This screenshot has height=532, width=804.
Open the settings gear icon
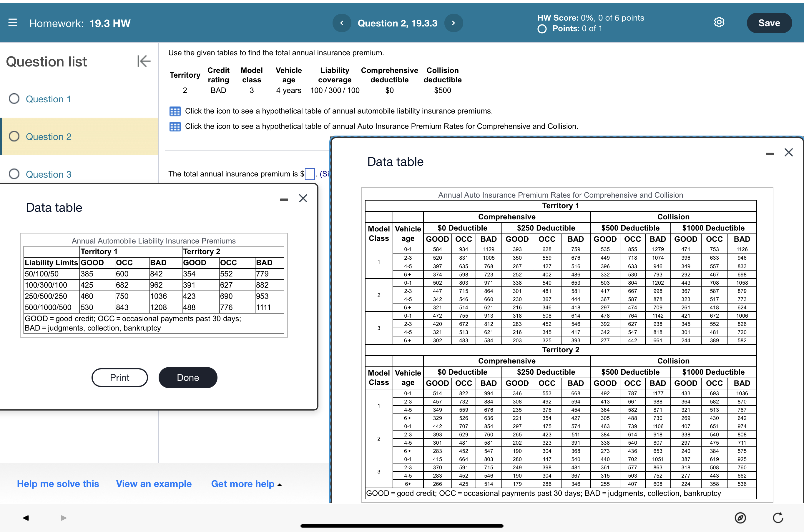click(x=719, y=22)
